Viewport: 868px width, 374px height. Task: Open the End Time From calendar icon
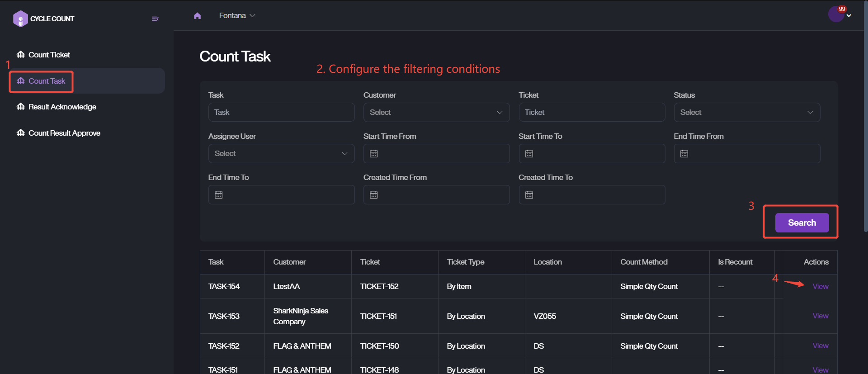[684, 154]
